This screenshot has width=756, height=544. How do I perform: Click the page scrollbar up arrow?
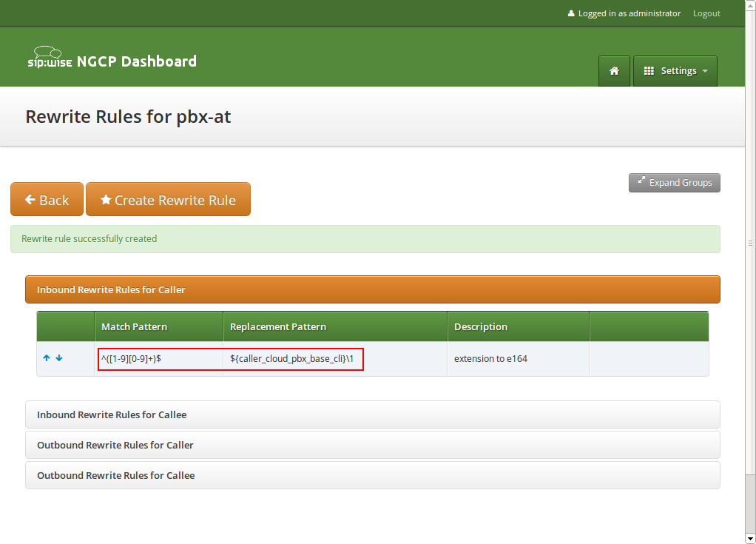point(750,5)
